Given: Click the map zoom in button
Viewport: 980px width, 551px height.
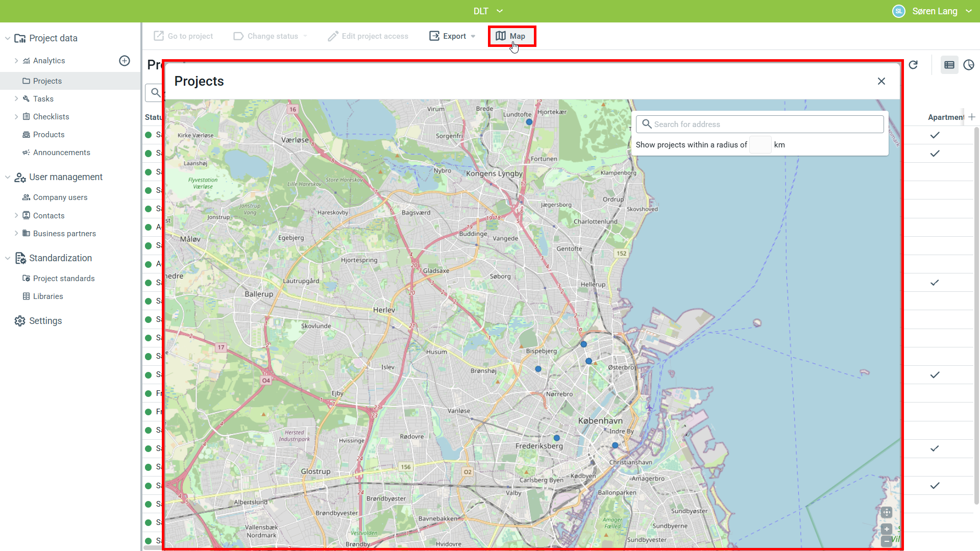Looking at the screenshot, I should click(x=887, y=529).
